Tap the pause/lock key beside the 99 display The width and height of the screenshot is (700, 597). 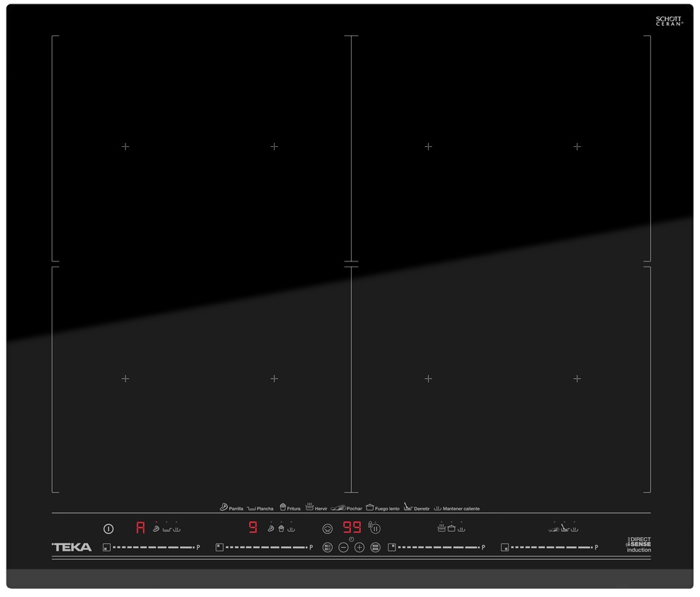tap(375, 528)
